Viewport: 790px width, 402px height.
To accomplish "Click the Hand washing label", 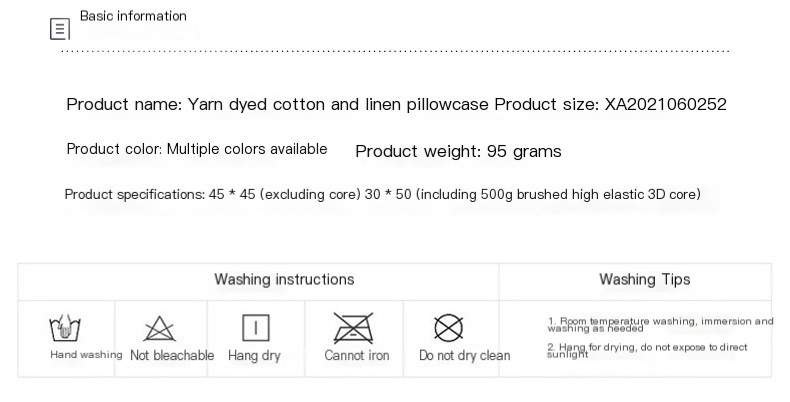I will click(x=86, y=355).
